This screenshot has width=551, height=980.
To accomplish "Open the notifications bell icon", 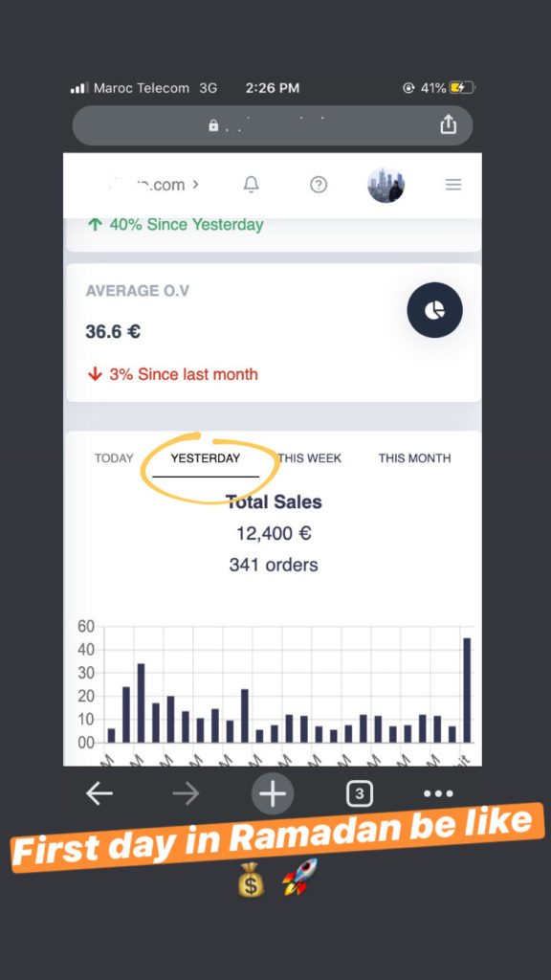I will (252, 185).
